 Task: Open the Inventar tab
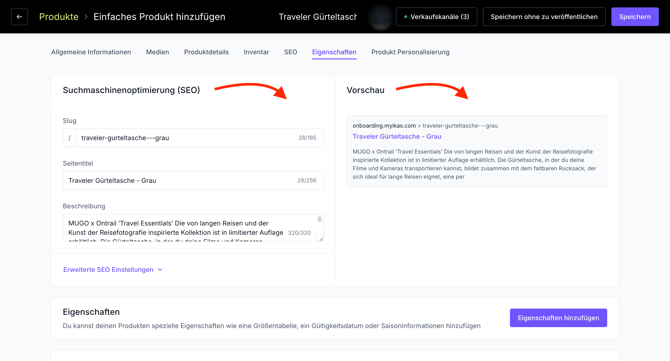click(x=256, y=52)
